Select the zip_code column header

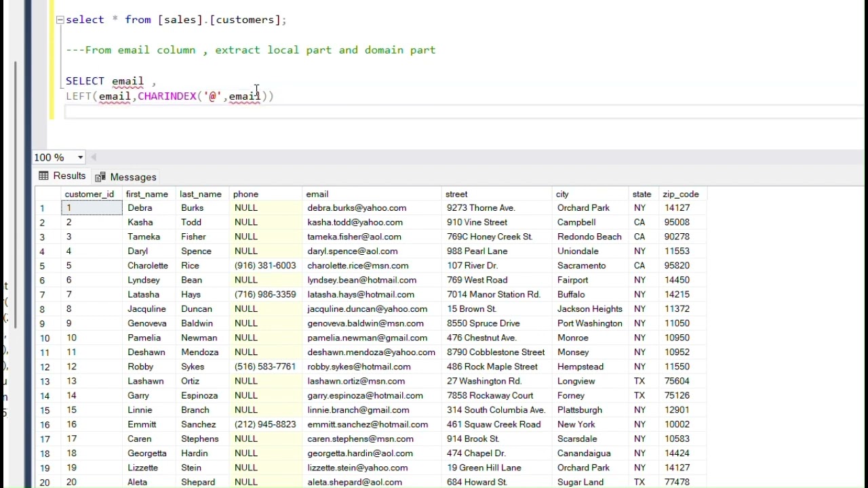coord(683,195)
